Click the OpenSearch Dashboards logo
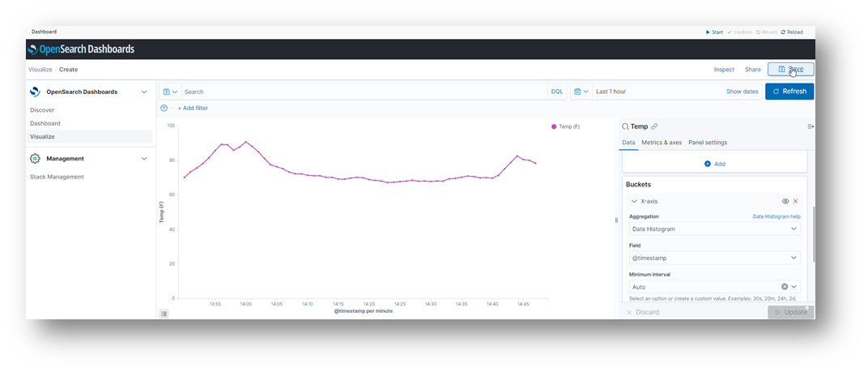 point(81,49)
